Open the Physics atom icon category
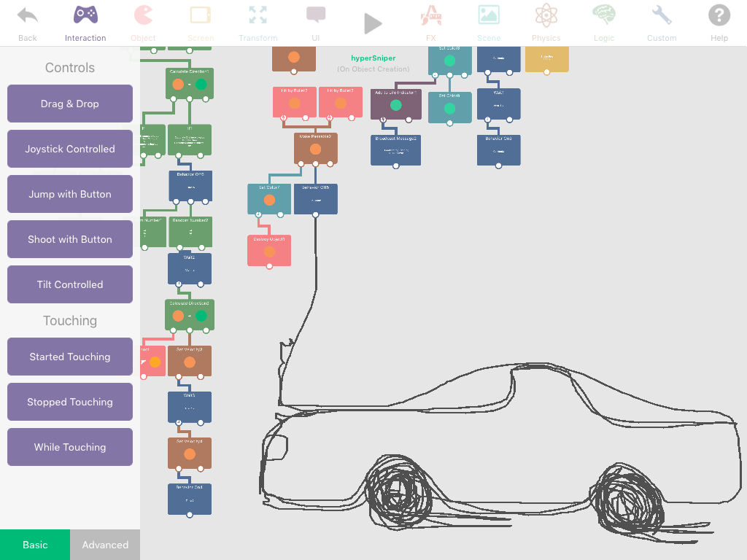The height and width of the screenshot is (560, 747). (546, 23)
